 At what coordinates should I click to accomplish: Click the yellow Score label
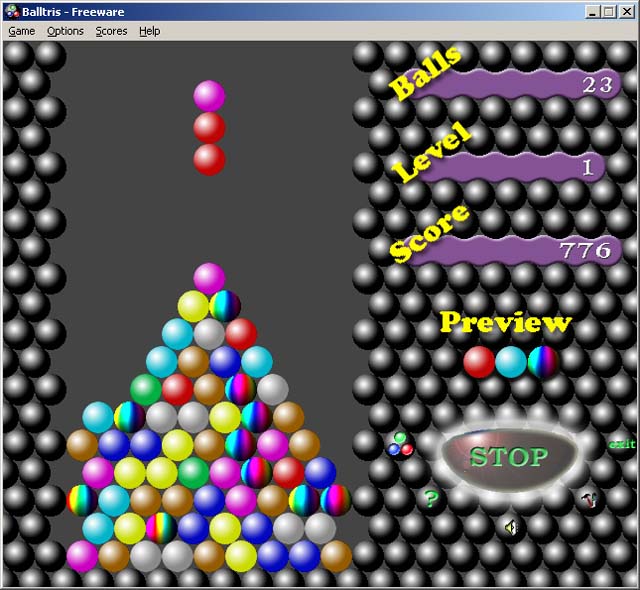pyautogui.click(x=429, y=233)
